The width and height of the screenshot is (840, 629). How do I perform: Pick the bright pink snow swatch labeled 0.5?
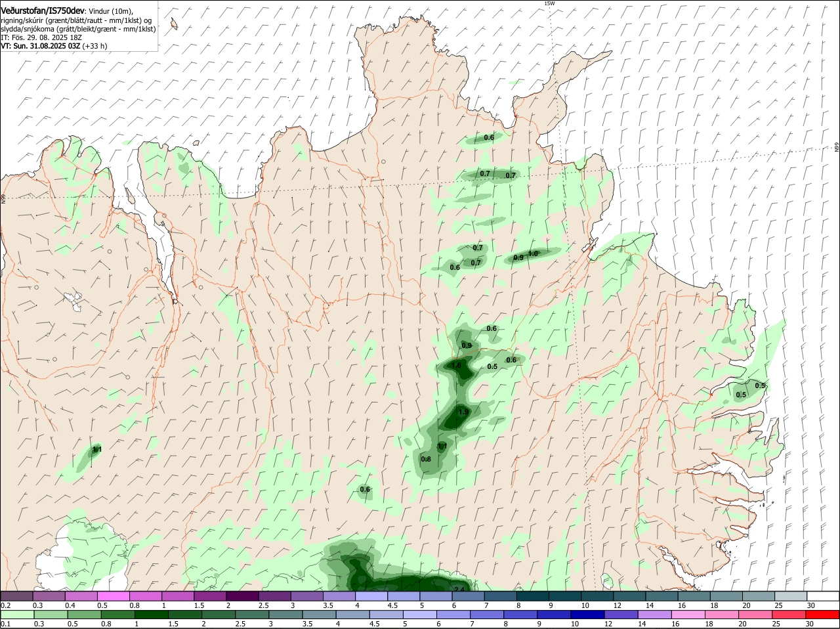(113, 596)
